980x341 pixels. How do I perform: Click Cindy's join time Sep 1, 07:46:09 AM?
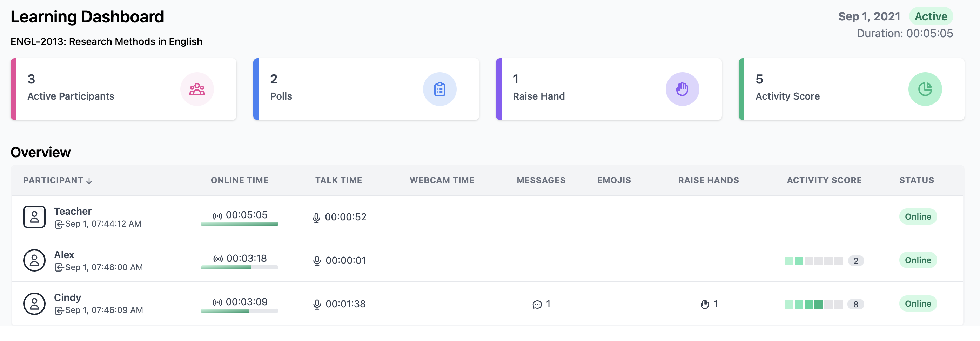(x=104, y=310)
